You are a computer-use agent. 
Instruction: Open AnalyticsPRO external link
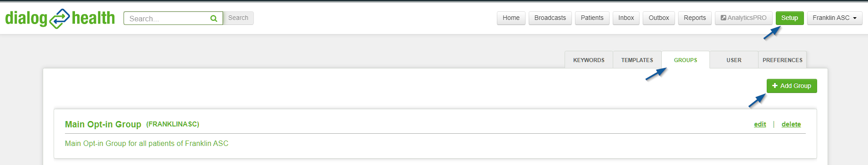[744, 18]
